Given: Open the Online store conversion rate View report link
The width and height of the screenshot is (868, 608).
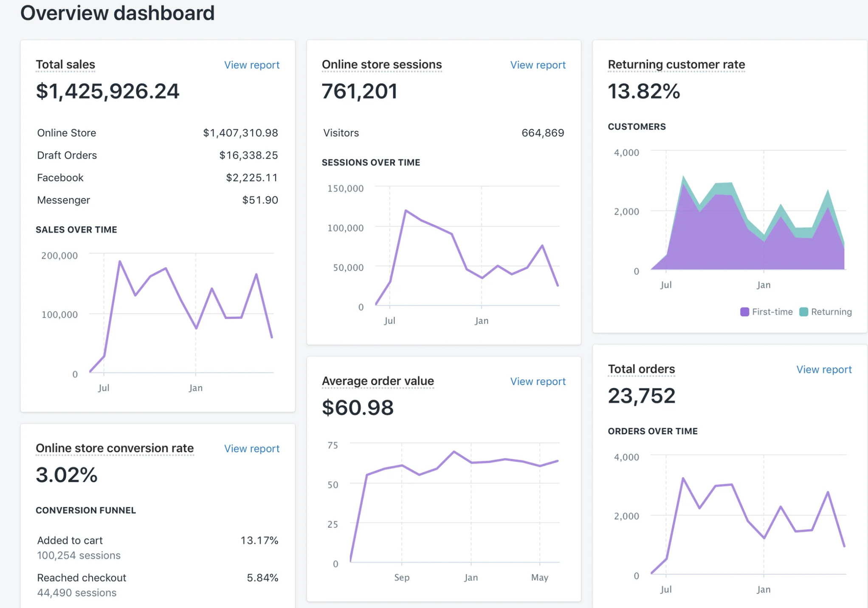Looking at the screenshot, I should click(252, 448).
